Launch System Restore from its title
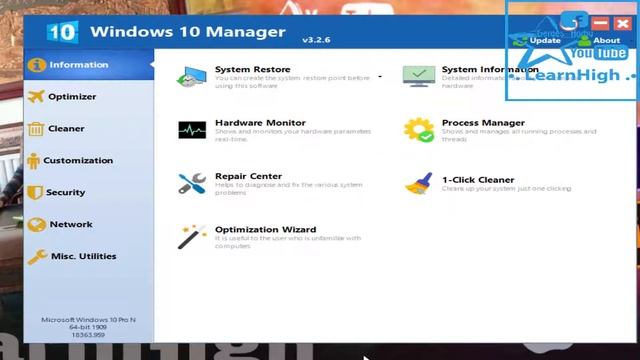640x360 pixels. pyautogui.click(x=253, y=69)
